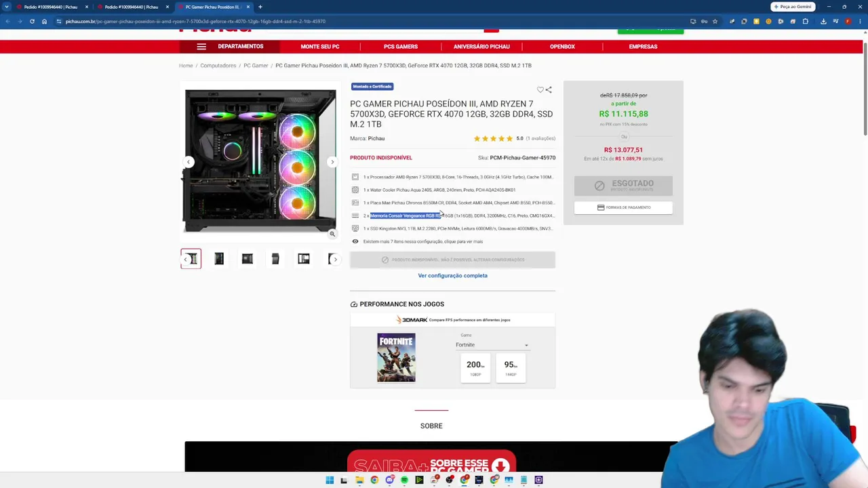Select first product thumbnail image
The width and height of the screenshot is (868, 488).
[191, 259]
